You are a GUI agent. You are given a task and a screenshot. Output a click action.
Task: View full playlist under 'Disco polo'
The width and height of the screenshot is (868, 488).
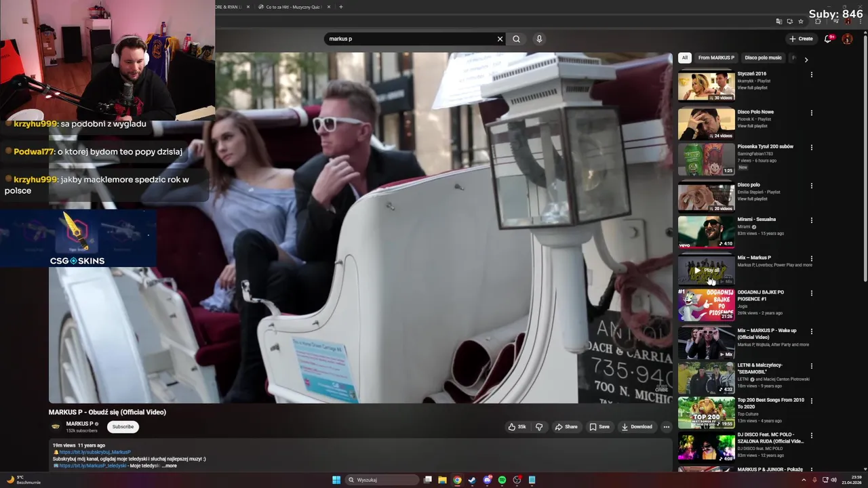point(752,199)
